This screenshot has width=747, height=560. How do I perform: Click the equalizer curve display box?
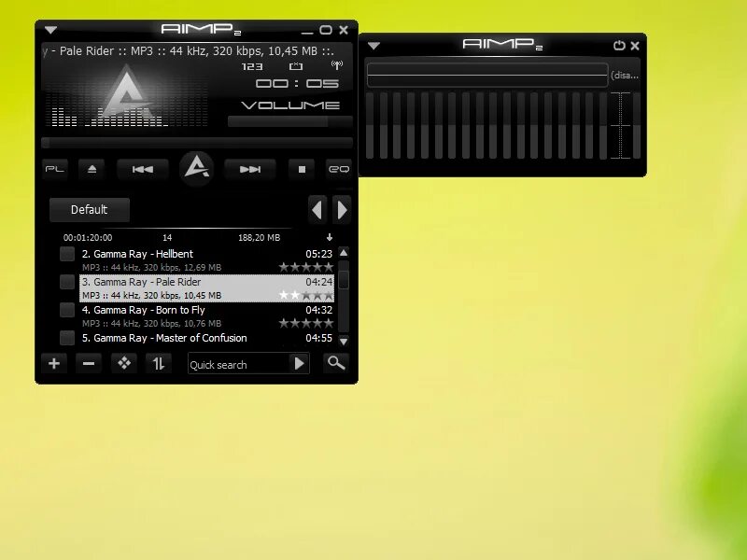pyautogui.click(x=487, y=75)
